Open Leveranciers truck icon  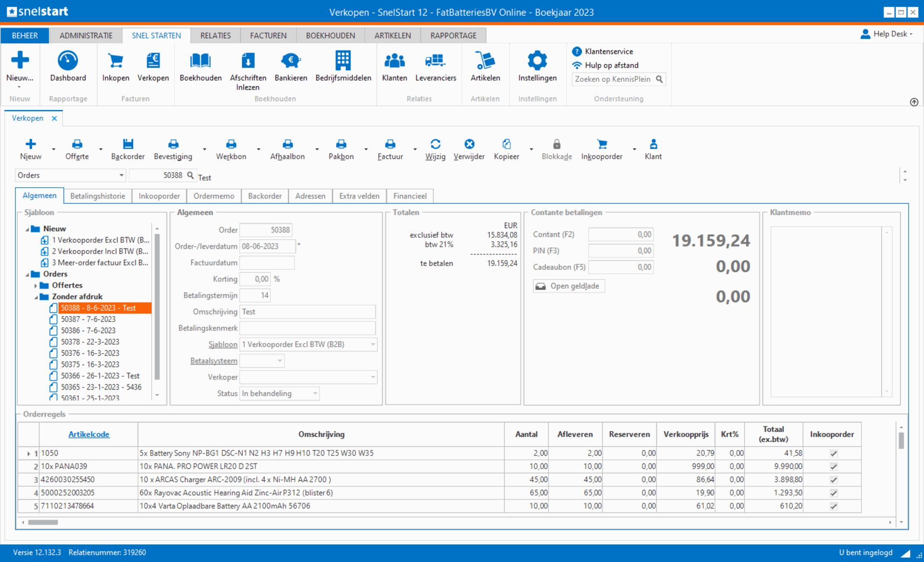pos(436,60)
